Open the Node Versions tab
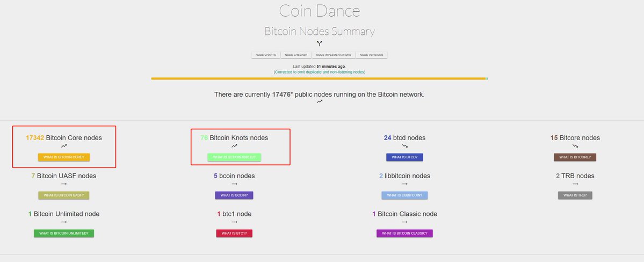 tap(372, 55)
